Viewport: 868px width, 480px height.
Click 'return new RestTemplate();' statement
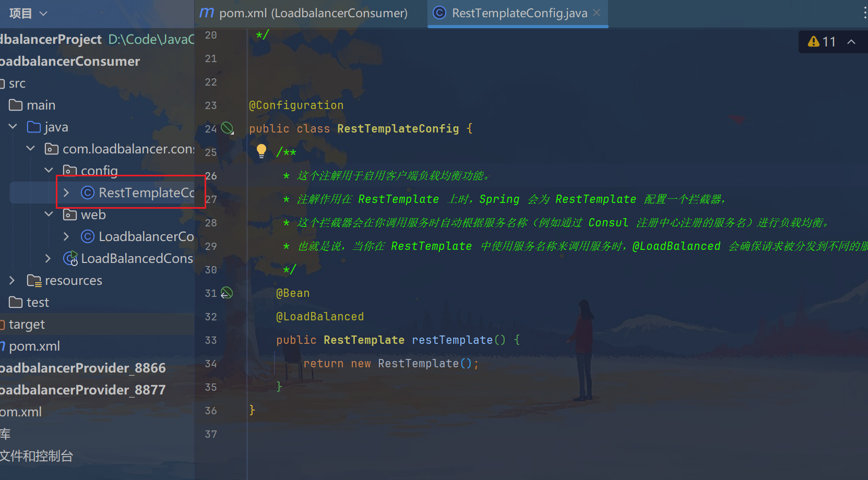(x=391, y=363)
